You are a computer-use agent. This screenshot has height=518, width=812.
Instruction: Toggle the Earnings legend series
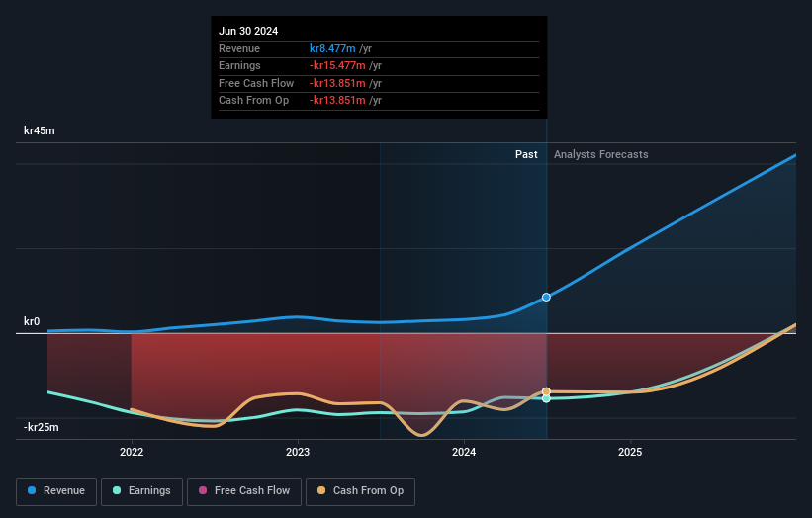click(x=141, y=491)
